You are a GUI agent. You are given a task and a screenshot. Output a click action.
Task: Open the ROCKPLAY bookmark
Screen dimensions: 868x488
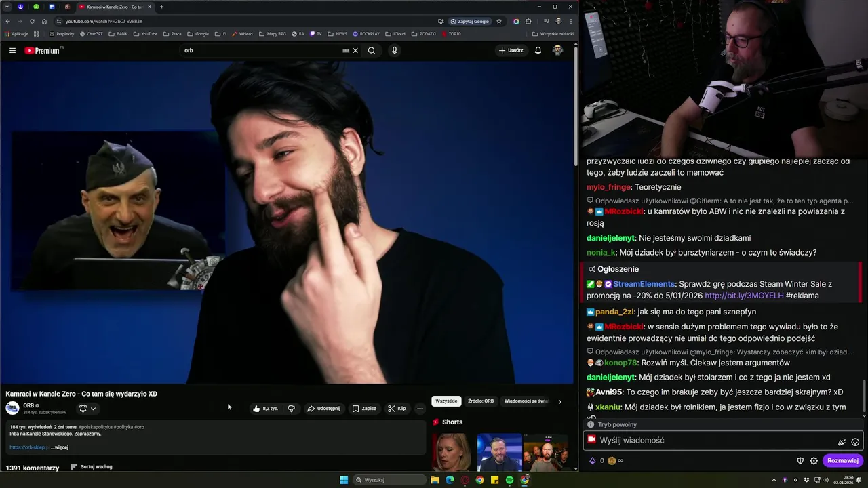coord(366,34)
